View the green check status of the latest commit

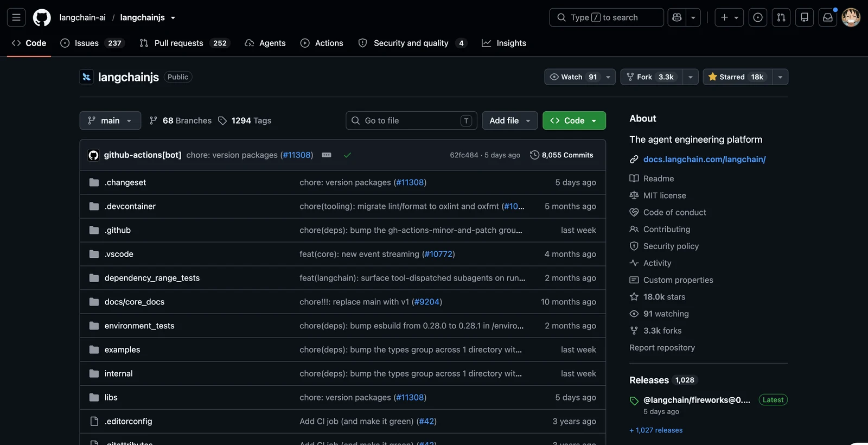348,155
